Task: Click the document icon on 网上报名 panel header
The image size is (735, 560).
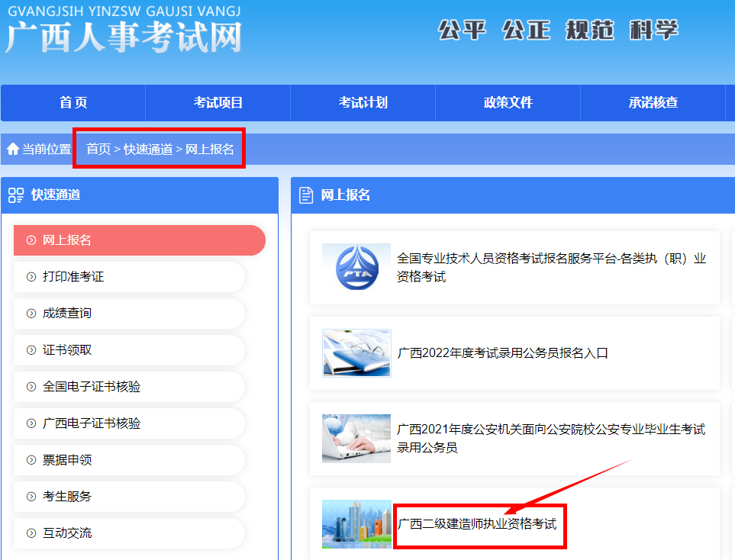Action: [308, 195]
